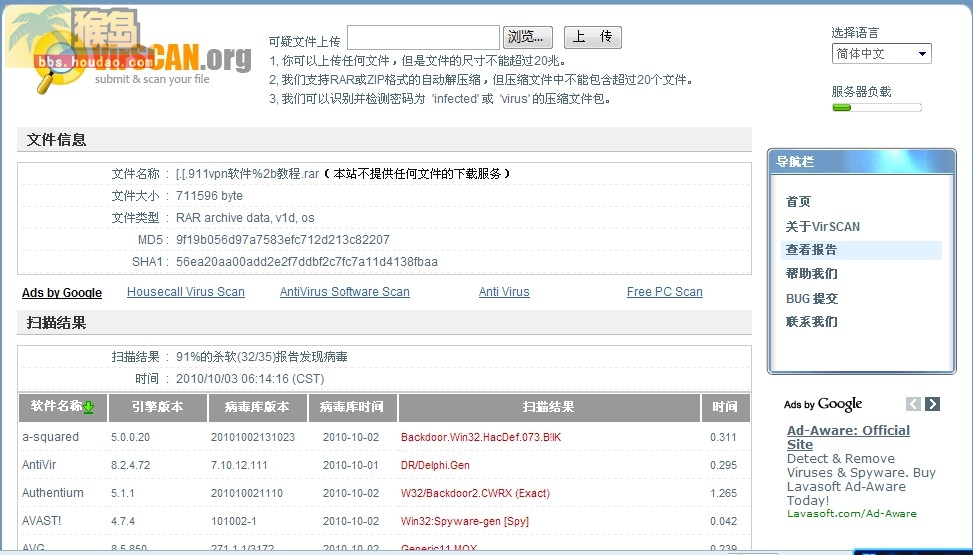Click the a-squared engine version 5.0.0.20

[130, 437]
